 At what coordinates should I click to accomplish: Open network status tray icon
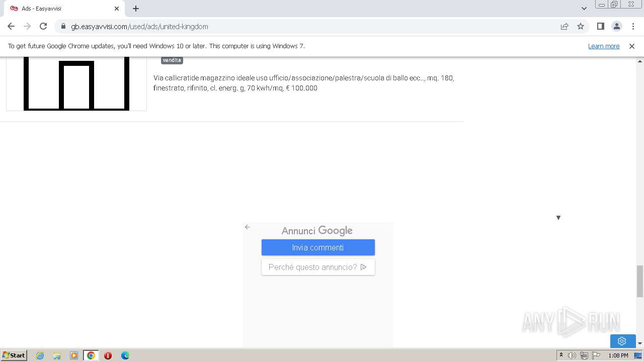584,355
